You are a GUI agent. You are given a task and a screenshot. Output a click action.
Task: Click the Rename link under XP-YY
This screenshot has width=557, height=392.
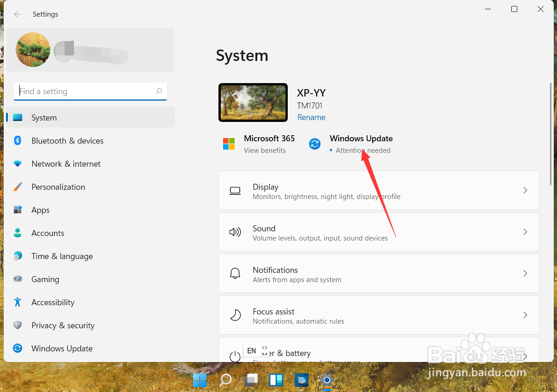coord(311,117)
